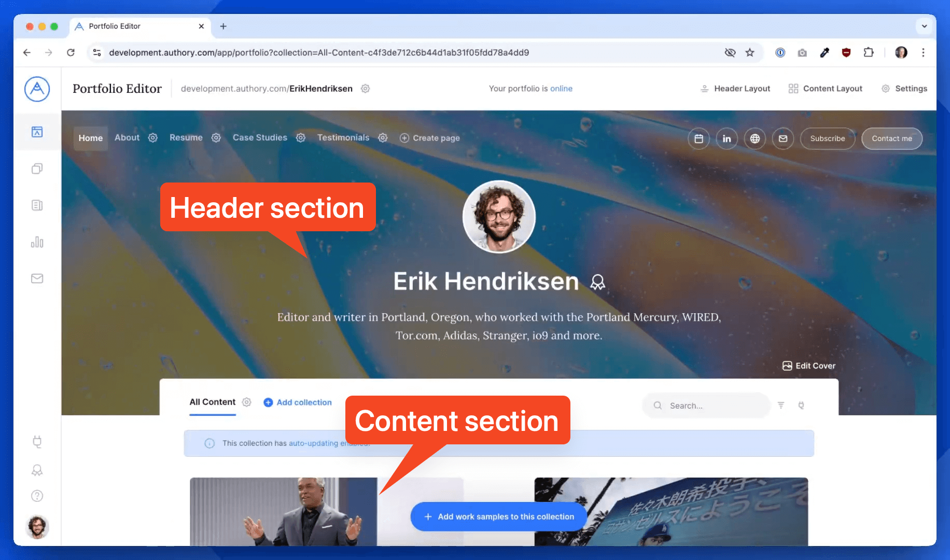This screenshot has width=950, height=560.
Task: Click the LinkedIn icon in header
Action: click(727, 138)
